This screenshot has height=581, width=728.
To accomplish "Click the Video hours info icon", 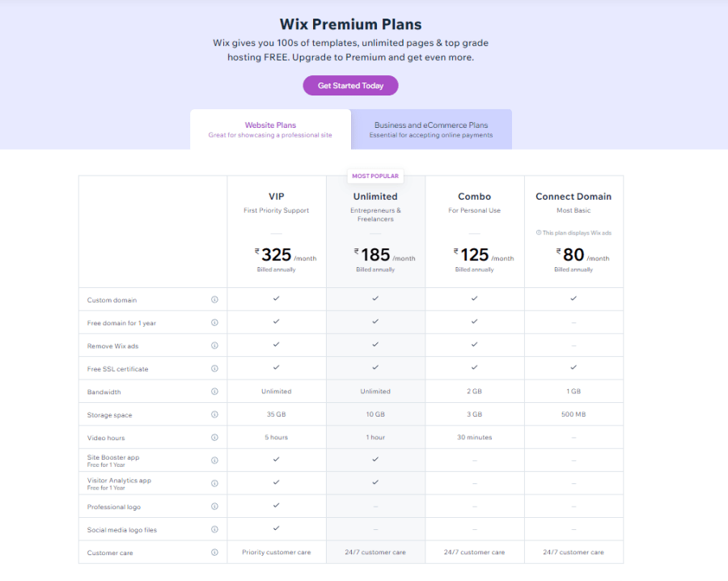I will (x=214, y=438).
